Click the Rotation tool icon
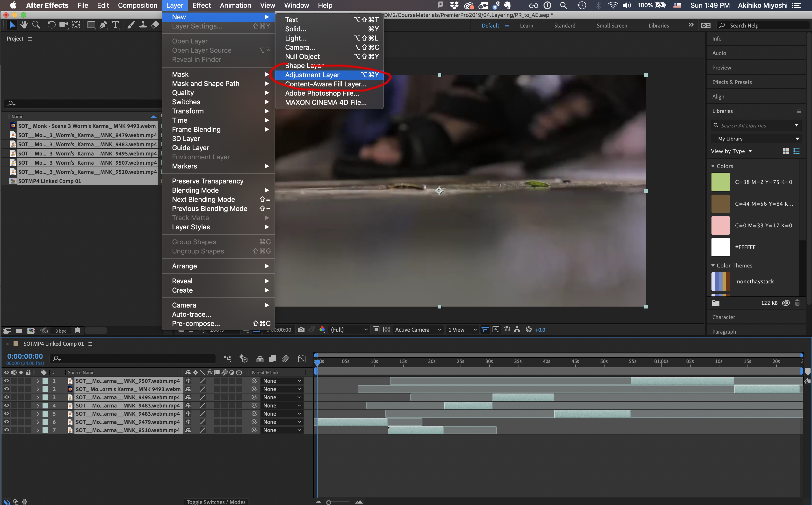 (x=51, y=25)
